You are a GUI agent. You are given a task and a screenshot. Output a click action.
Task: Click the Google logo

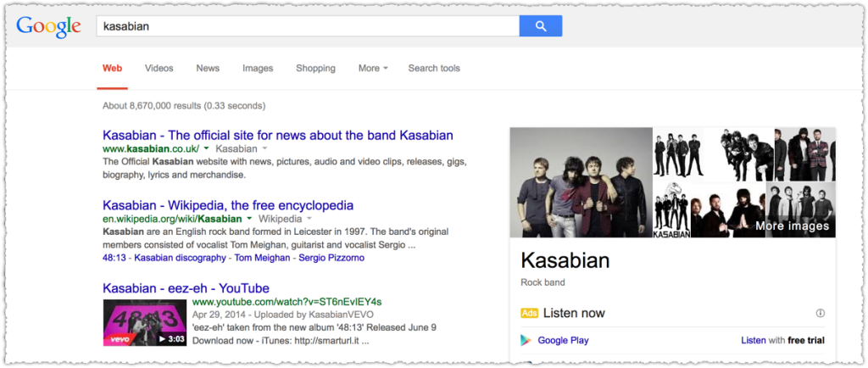[x=48, y=26]
